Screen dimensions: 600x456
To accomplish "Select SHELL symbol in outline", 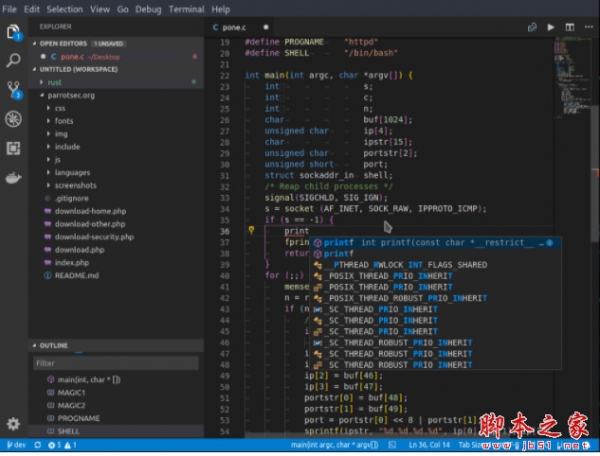I will [116, 431].
